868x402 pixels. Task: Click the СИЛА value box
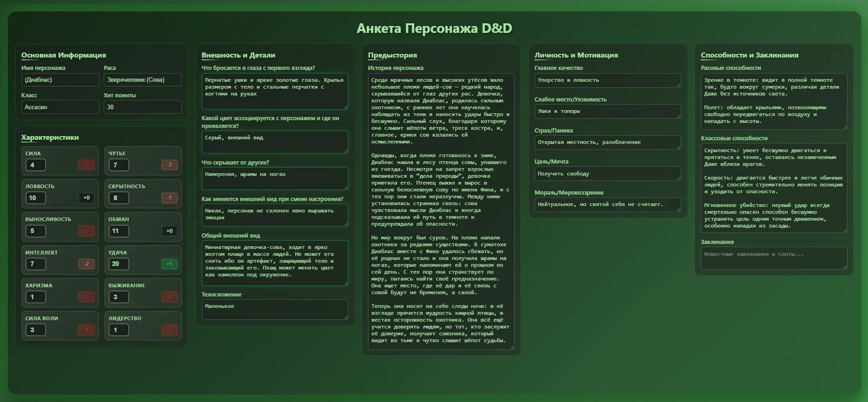coord(36,165)
